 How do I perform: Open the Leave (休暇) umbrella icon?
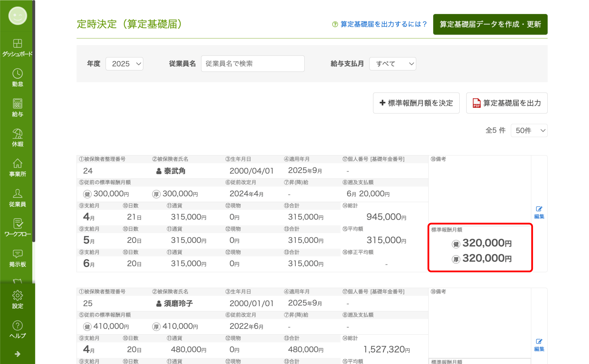[x=18, y=137]
